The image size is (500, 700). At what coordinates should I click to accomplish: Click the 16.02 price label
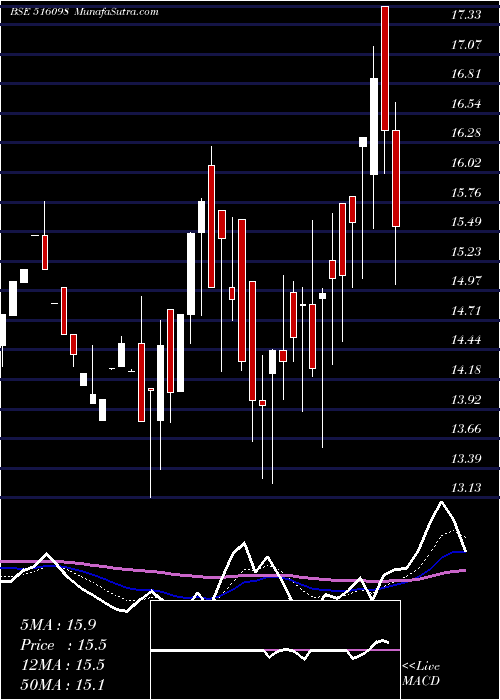(466, 162)
